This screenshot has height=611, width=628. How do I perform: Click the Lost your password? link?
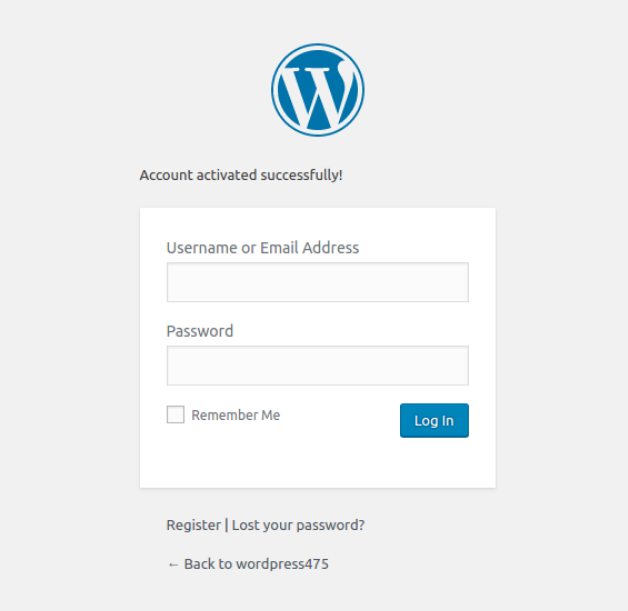click(298, 525)
